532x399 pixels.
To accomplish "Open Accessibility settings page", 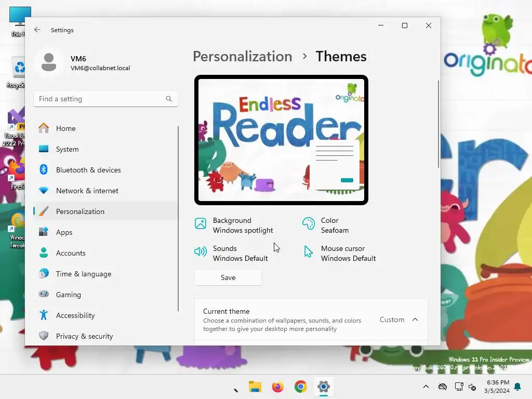I will 105,315.
